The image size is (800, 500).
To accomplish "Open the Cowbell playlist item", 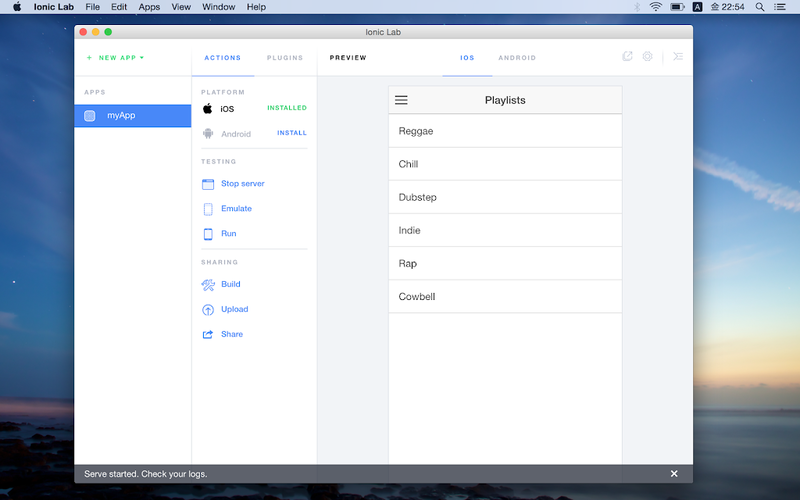I will tap(505, 297).
